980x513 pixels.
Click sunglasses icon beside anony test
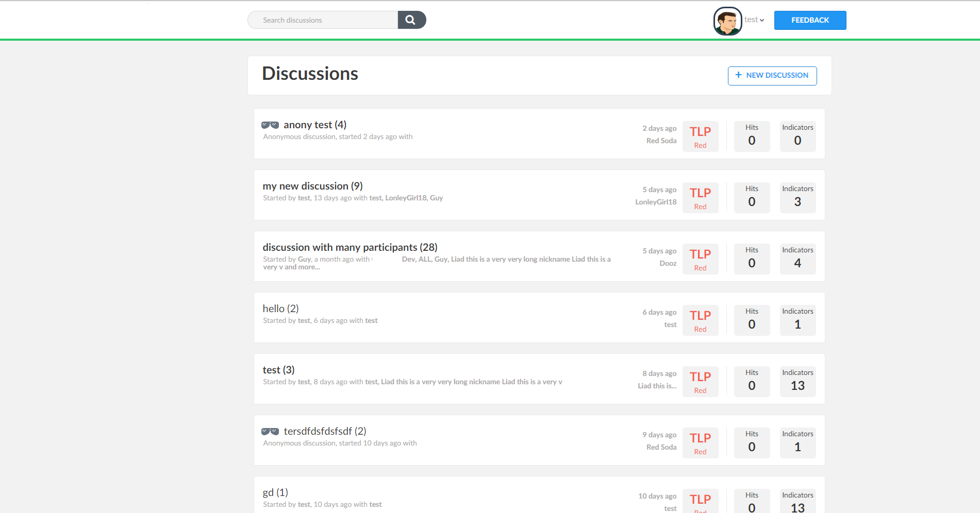coord(270,125)
